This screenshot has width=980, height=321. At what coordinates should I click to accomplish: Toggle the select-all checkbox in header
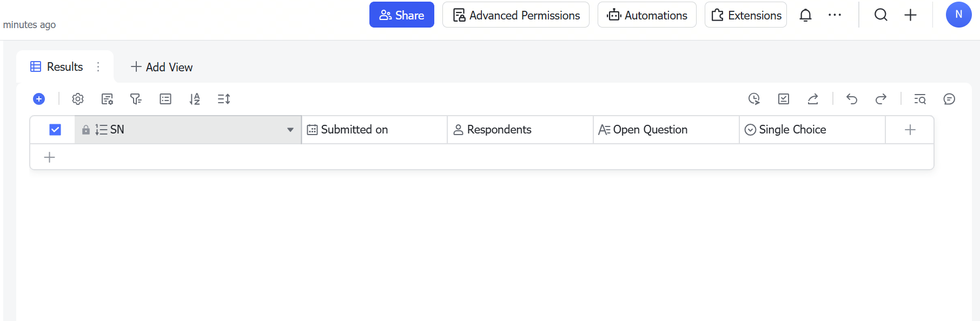(x=55, y=130)
